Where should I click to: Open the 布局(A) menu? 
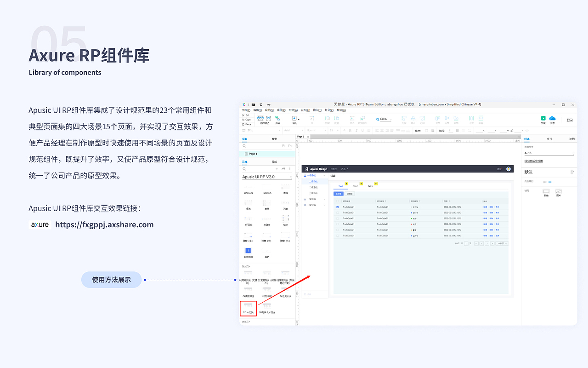tap(293, 110)
